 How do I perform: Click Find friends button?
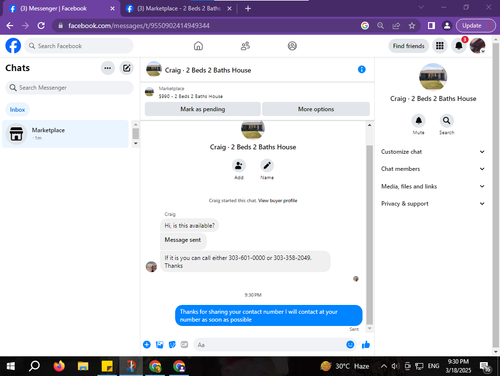coord(408,46)
